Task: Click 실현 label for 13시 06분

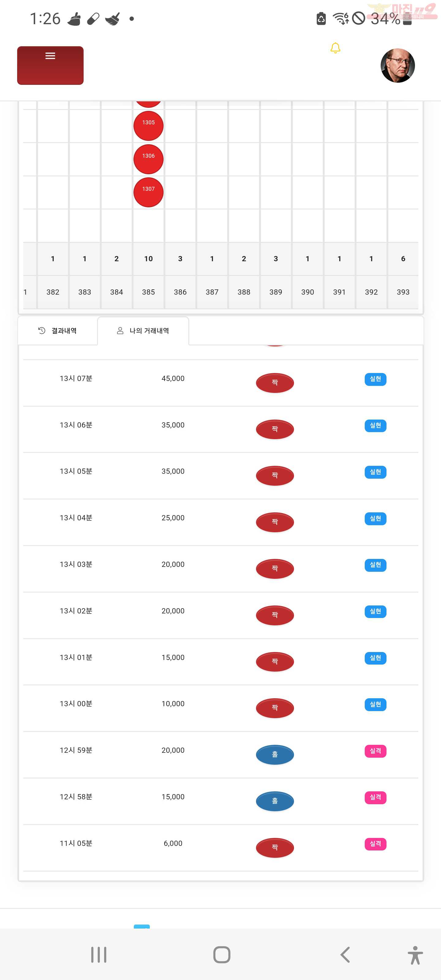Action: (x=375, y=425)
